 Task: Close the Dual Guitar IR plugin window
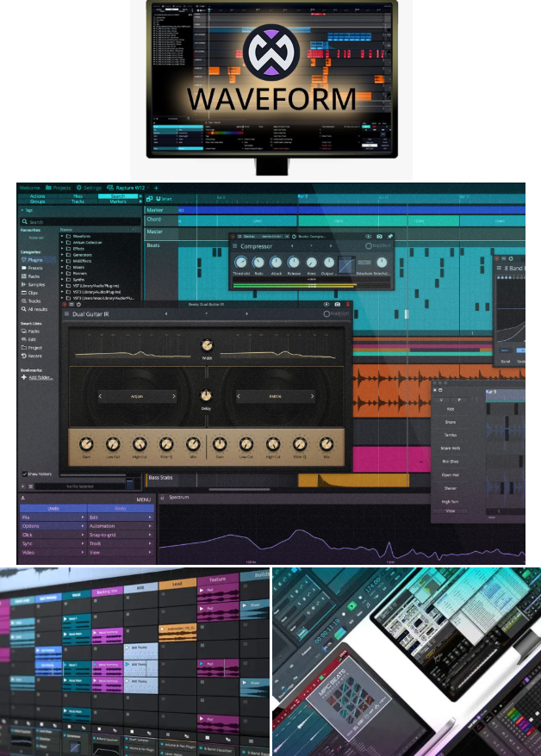64,305
